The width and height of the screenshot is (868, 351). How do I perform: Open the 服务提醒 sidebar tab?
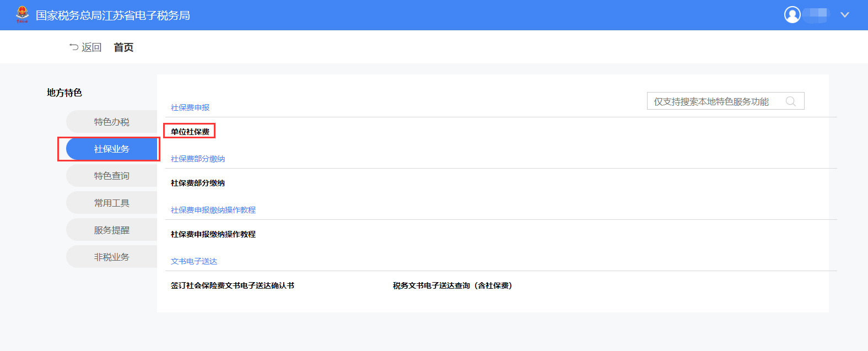[x=111, y=230]
